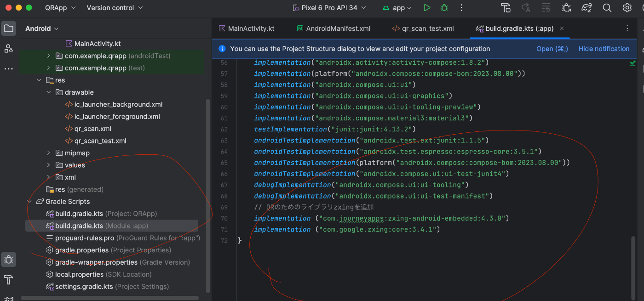Switch to MainActivity.kt tab
The height and width of the screenshot is (301, 644).
click(247, 28)
